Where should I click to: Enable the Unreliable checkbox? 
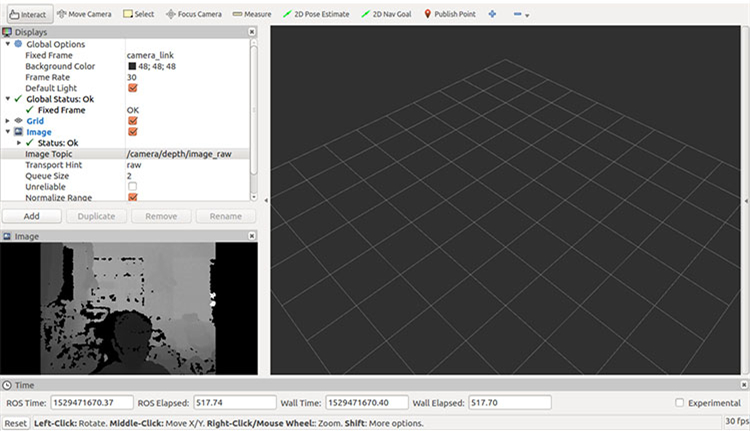(x=133, y=187)
